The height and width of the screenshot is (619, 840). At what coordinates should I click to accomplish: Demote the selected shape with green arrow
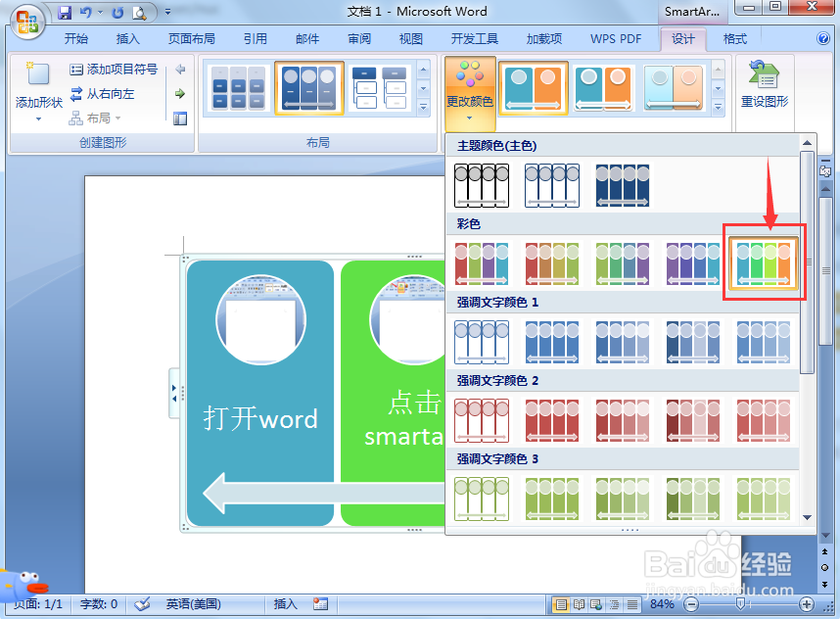tap(180, 94)
